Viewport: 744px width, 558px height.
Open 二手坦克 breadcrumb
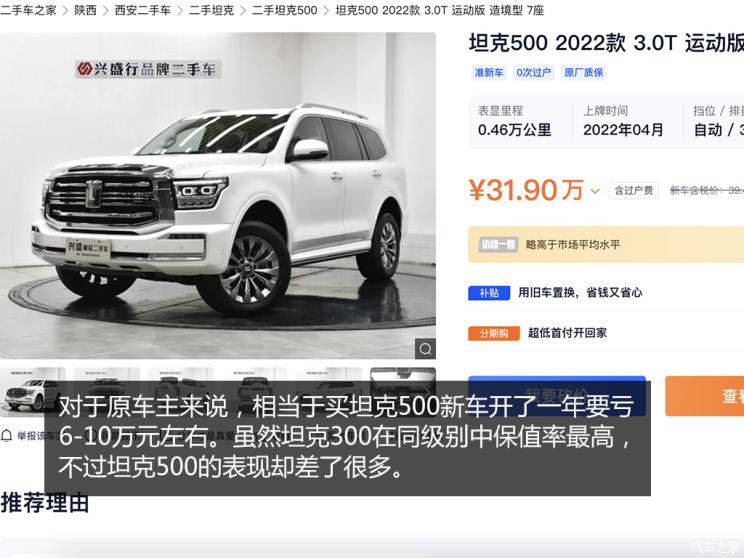[211, 10]
